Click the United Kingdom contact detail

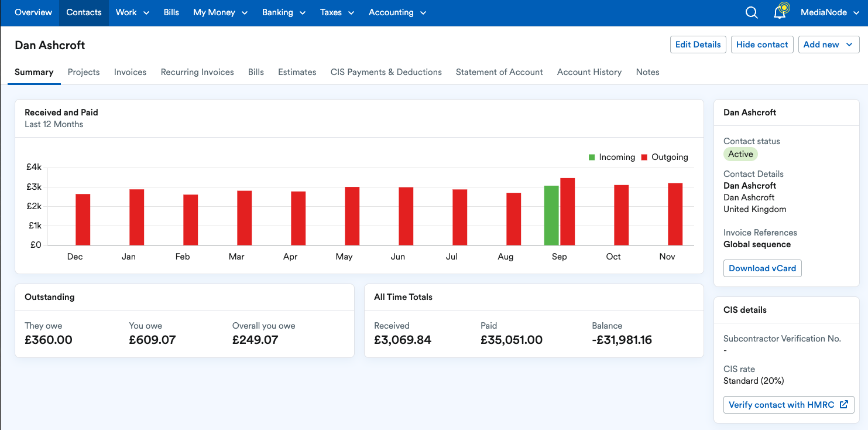(755, 209)
